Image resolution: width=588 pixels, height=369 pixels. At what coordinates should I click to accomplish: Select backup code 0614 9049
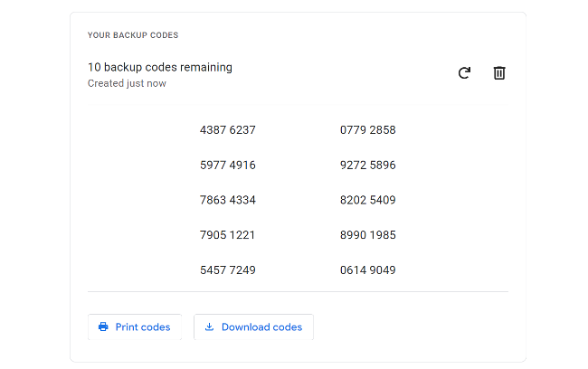click(x=368, y=270)
